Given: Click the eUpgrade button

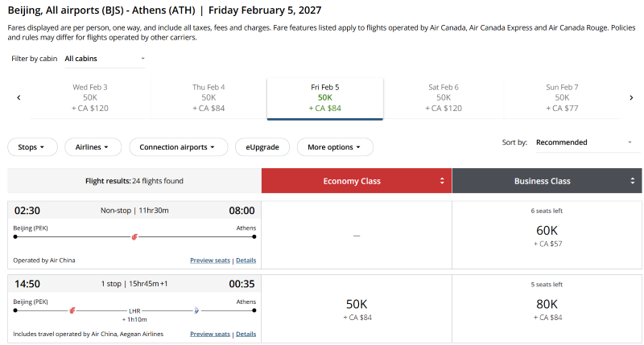Looking at the screenshot, I should 262,147.
